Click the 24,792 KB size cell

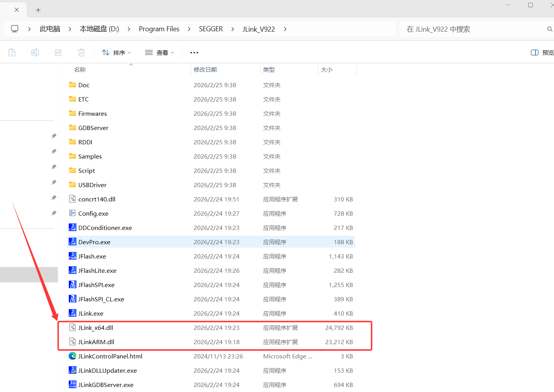coord(339,328)
